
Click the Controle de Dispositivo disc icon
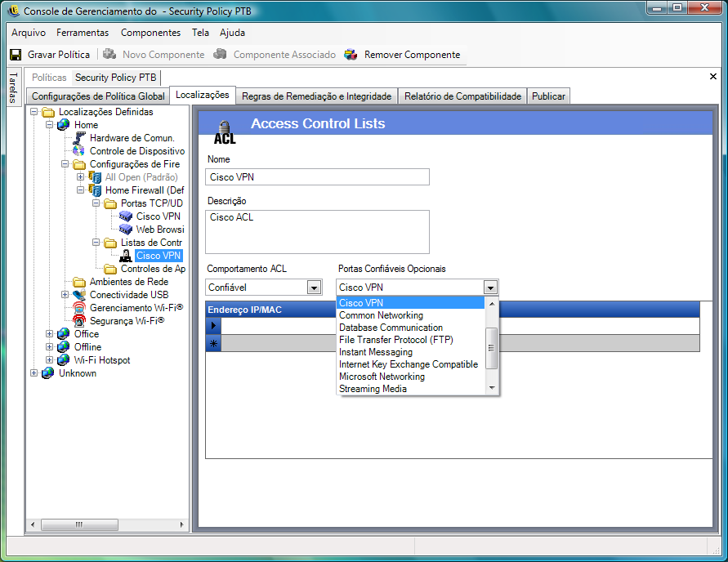tap(79, 151)
